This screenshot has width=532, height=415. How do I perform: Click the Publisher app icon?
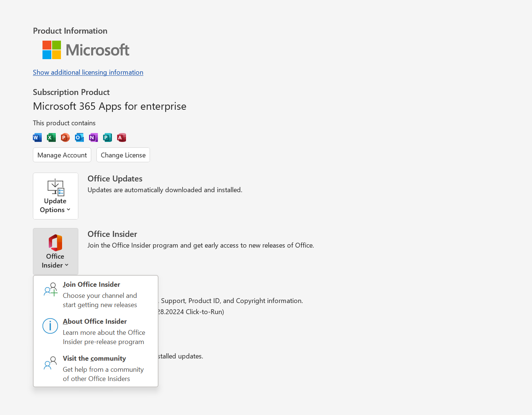(x=108, y=137)
